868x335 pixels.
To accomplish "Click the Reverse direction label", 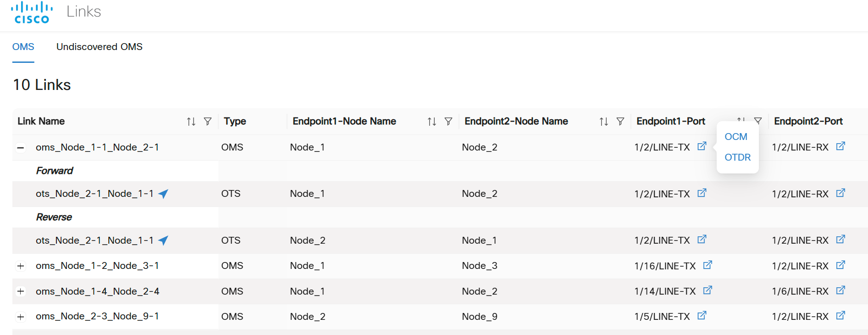I will [x=54, y=217].
